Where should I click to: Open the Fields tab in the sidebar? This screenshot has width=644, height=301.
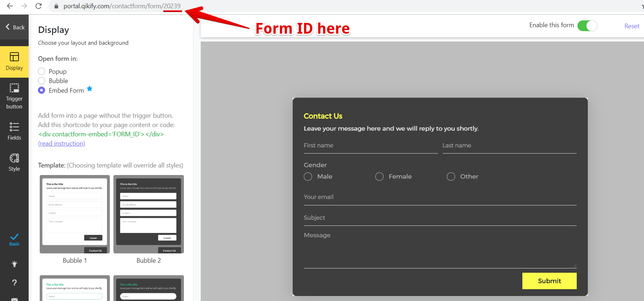tap(14, 131)
